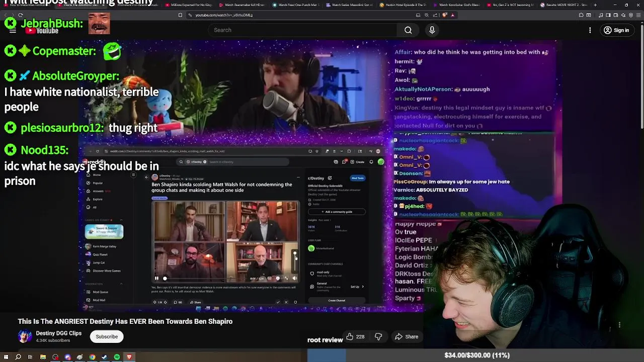This screenshot has width=644, height=362.
Task: Subscribe to Destiny DGG Clips
Action: [x=107, y=336]
